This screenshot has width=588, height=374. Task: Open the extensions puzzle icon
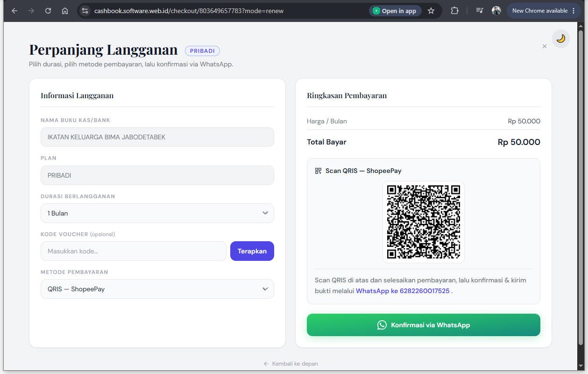tap(454, 11)
